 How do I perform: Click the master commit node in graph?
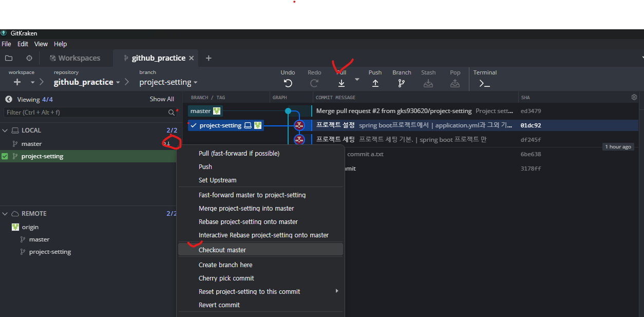click(288, 111)
